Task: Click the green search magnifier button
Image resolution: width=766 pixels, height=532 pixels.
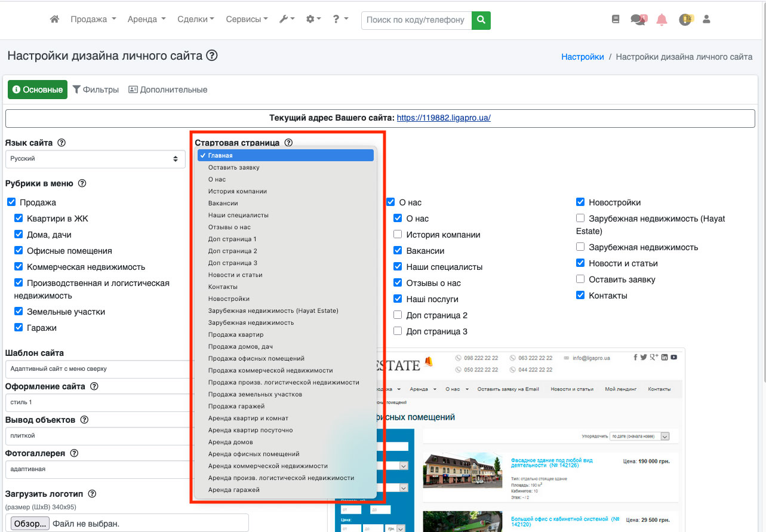Action: coord(481,20)
